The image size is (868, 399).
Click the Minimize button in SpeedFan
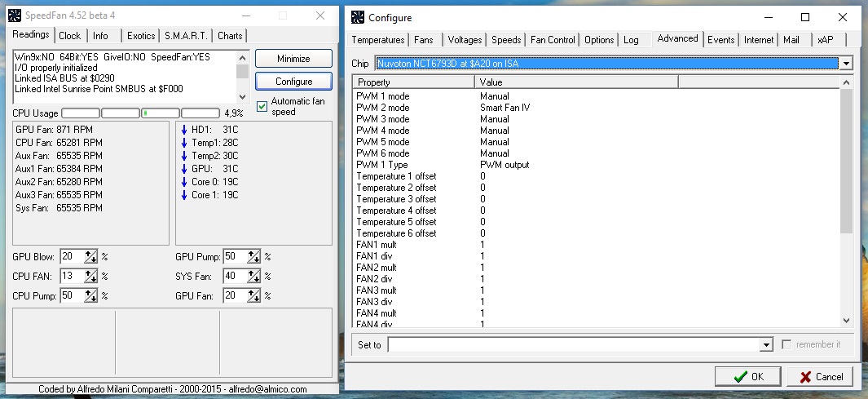(293, 58)
